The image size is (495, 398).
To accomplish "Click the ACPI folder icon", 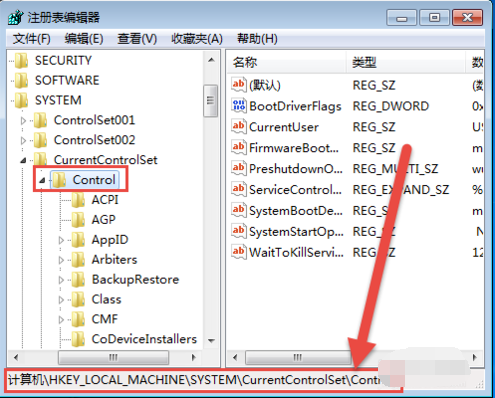I will (x=79, y=200).
